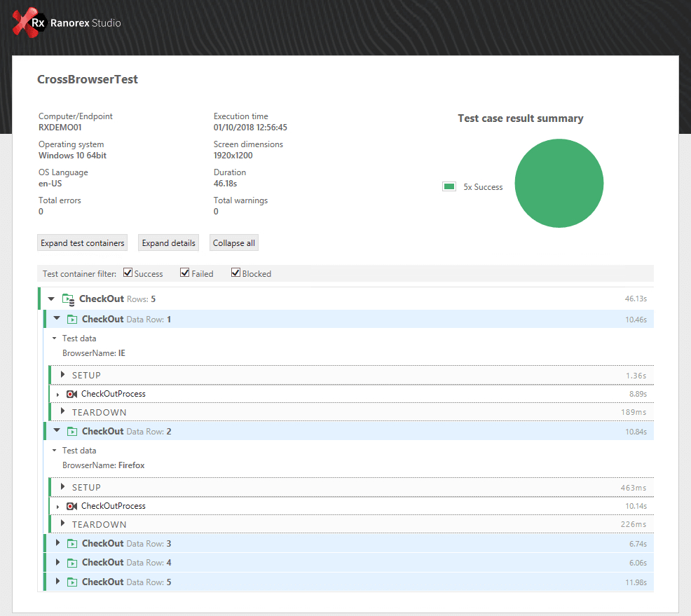Image resolution: width=691 pixels, height=616 pixels.
Task: Click the 46.18s duration value
Action: tap(225, 184)
